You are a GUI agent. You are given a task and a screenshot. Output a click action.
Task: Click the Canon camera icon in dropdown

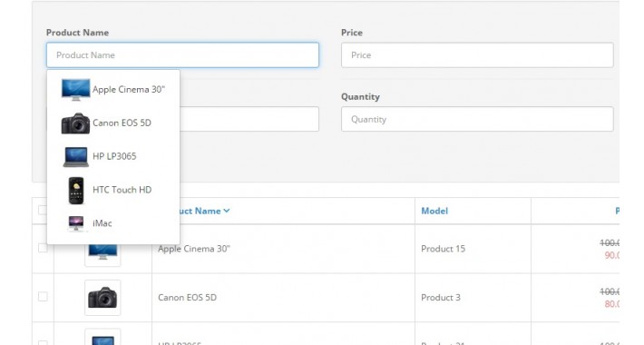point(75,123)
